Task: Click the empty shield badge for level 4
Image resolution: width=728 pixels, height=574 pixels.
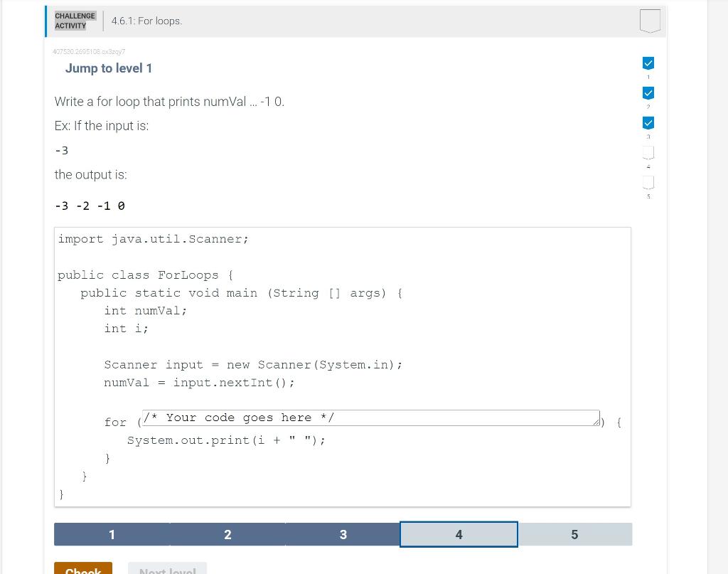Action: (x=648, y=153)
